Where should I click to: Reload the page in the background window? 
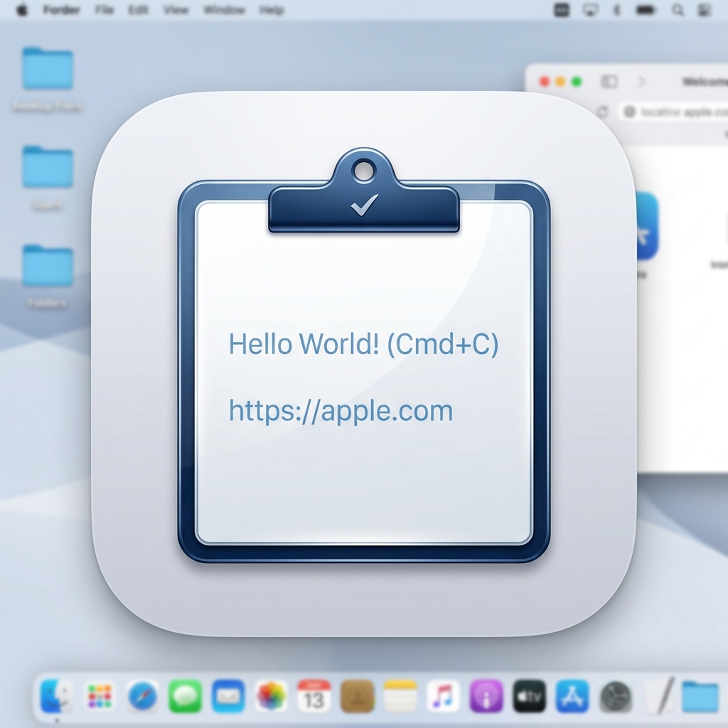[x=602, y=112]
